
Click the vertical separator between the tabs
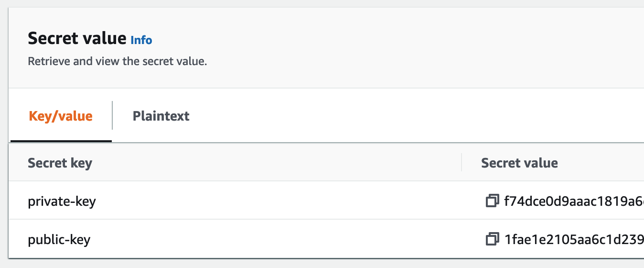pyautogui.click(x=112, y=115)
